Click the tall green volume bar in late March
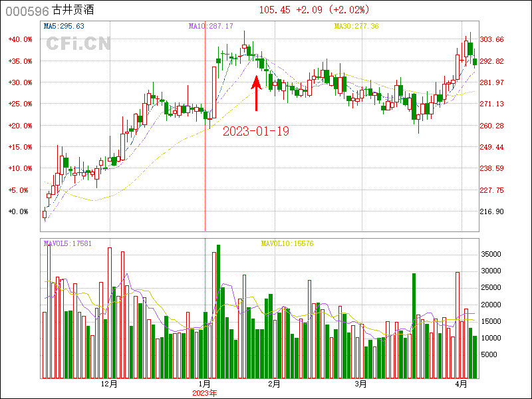 pyautogui.click(x=414, y=326)
